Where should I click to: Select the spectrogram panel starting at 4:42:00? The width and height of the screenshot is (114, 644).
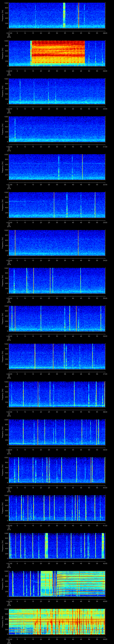pos(57,584)
